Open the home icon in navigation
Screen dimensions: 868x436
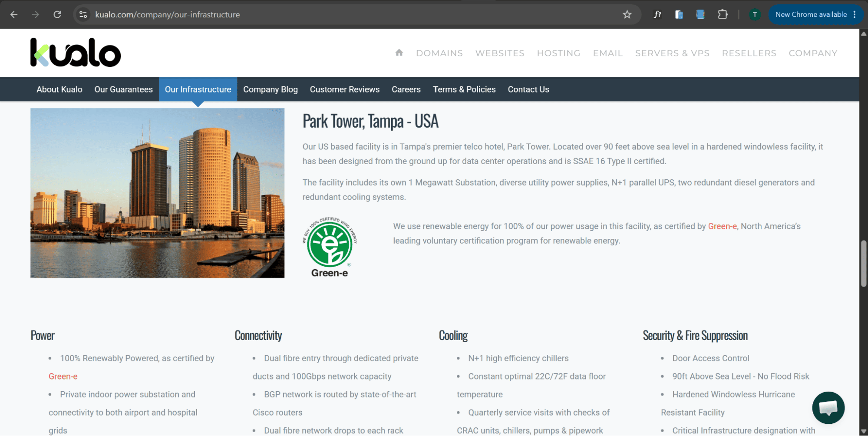pos(399,53)
